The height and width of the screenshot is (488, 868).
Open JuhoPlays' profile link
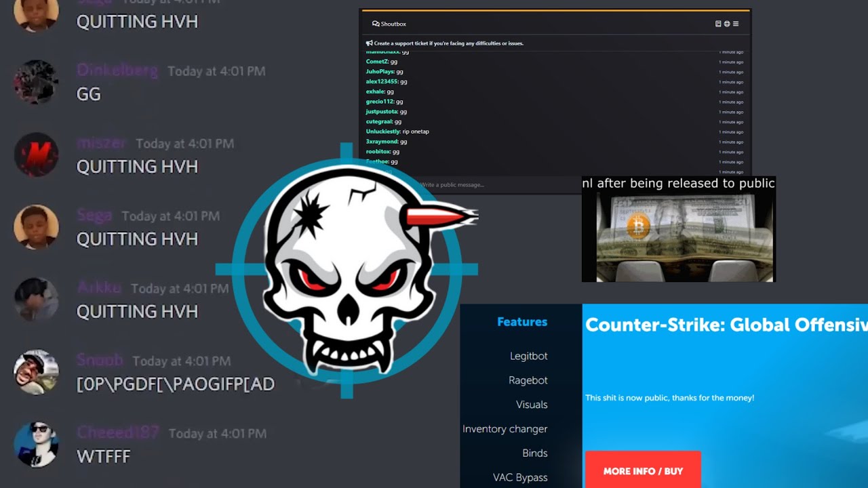[380, 72]
